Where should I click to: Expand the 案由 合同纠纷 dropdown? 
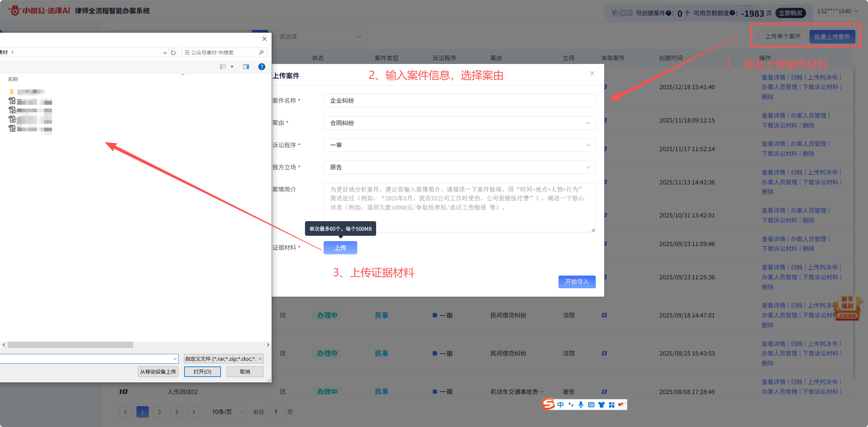459,123
